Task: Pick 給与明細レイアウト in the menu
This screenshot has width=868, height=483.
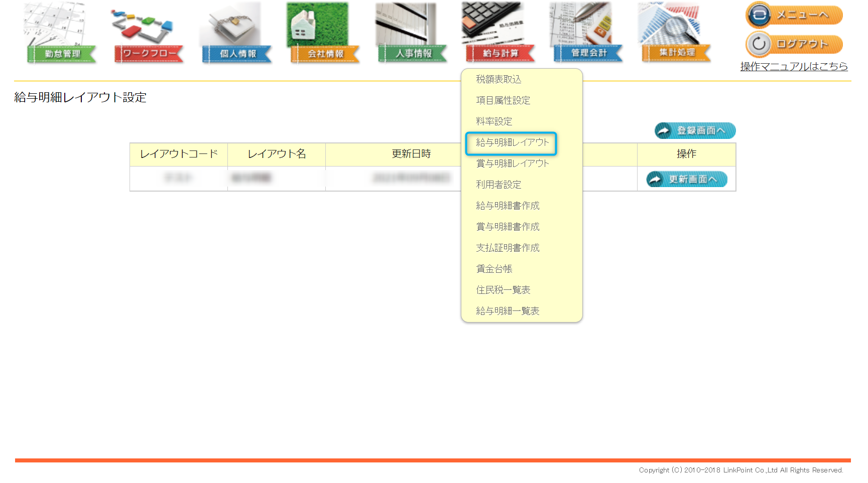Action: [x=512, y=142]
